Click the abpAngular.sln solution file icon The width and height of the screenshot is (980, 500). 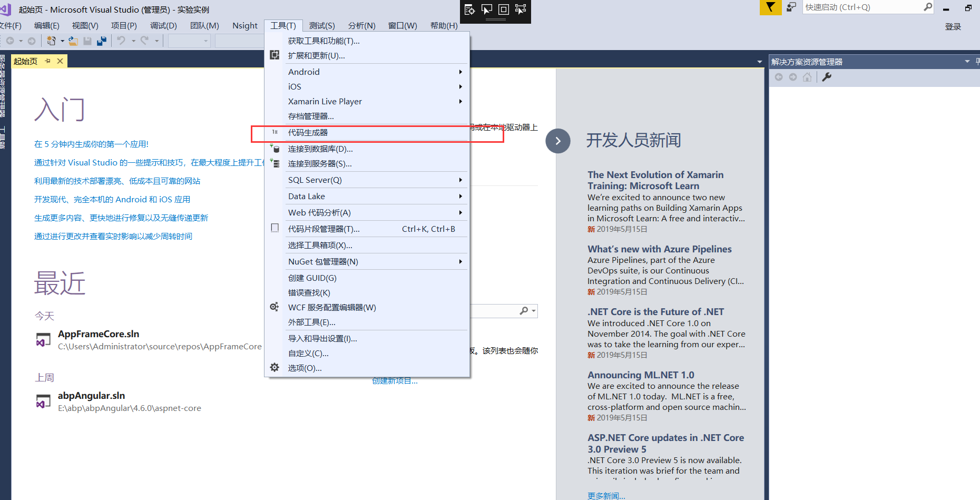coord(43,401)
